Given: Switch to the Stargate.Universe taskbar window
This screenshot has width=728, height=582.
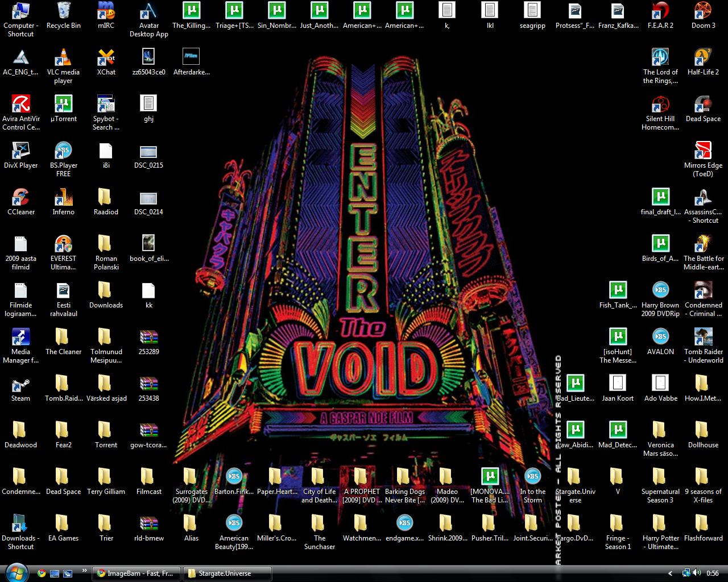Looking at the screenshot, I should (227, 573).
